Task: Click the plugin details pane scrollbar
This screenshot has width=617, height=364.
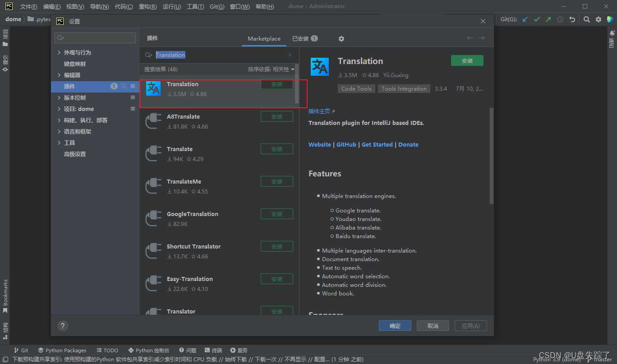Action: pyautogui.click(x=492, y=156)
